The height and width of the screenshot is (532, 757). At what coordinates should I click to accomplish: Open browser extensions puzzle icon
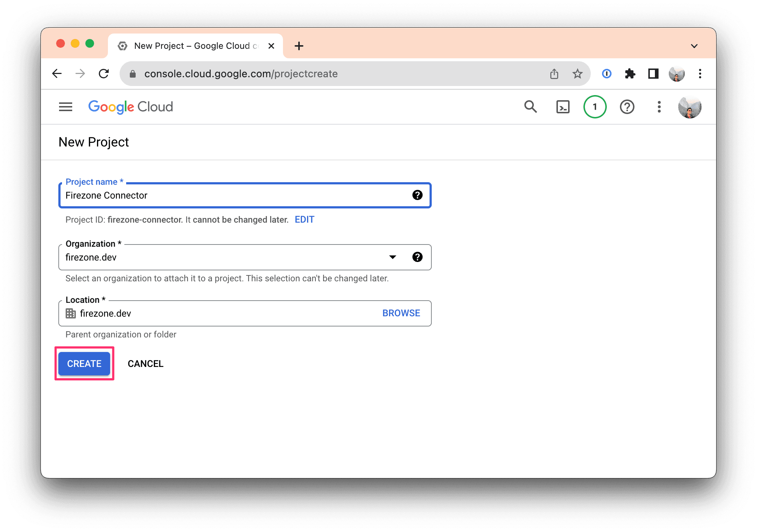[630, 74]
